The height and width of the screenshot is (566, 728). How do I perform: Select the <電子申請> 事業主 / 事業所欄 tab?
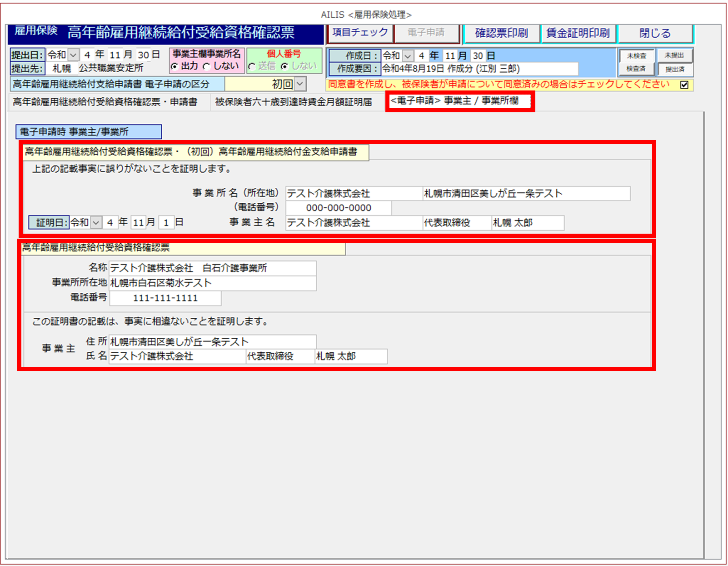(455, 101)
